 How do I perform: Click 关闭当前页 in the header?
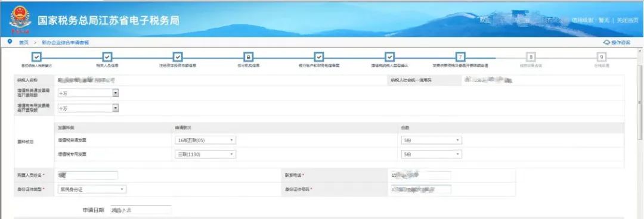[627, 20]
